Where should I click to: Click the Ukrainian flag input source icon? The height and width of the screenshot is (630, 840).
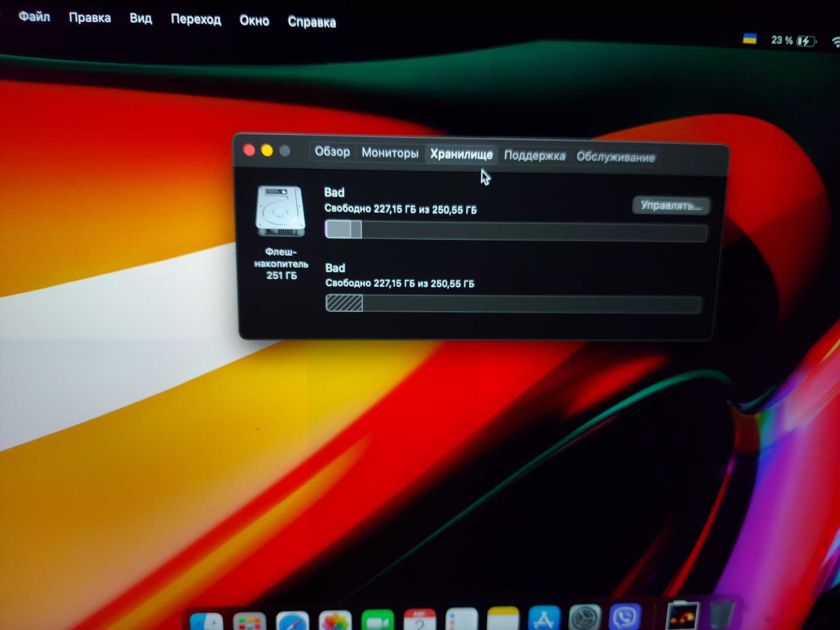(x=750, y=39)
